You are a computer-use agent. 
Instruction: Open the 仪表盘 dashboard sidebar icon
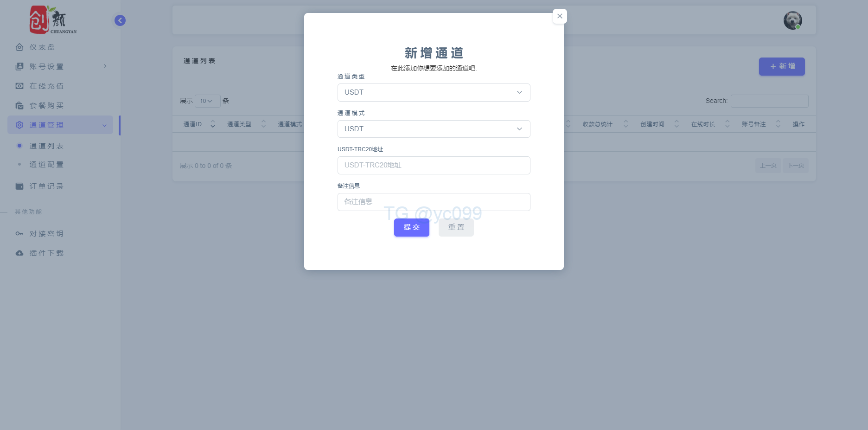(19, 47)
